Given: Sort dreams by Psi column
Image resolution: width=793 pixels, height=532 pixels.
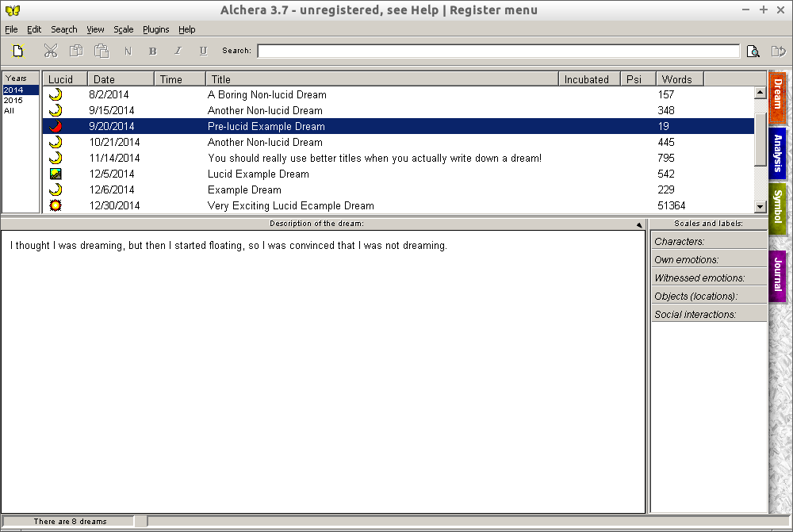Looking at the screenshot, I should pyautogui.click(x=638, y=79).
